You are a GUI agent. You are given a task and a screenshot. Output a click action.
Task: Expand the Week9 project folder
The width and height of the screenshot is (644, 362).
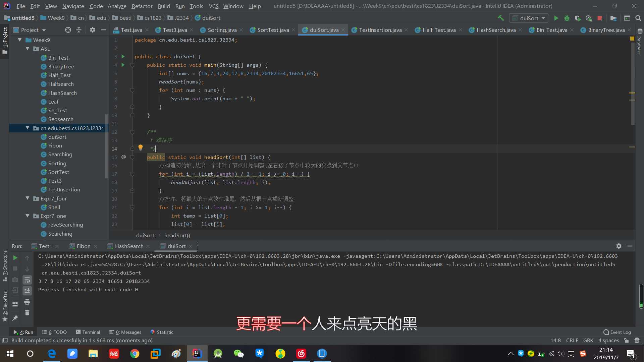[x=19, y=39]
